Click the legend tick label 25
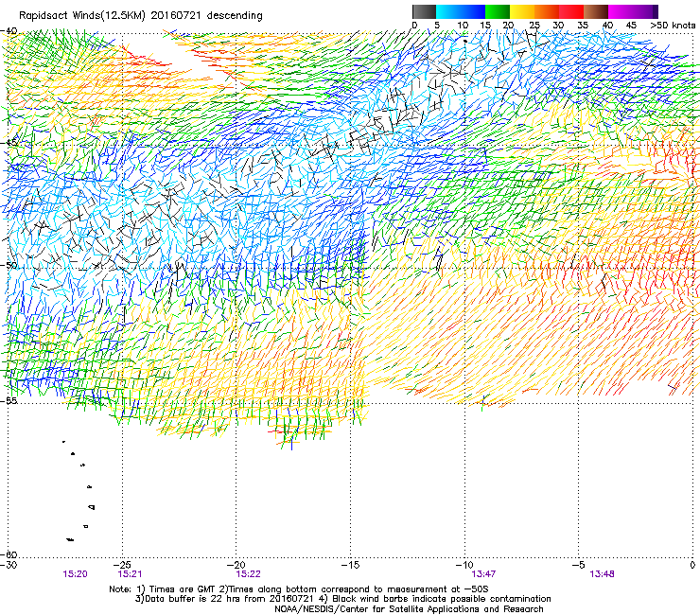This screenshot has height=615, width=700. tap(534, 26)
